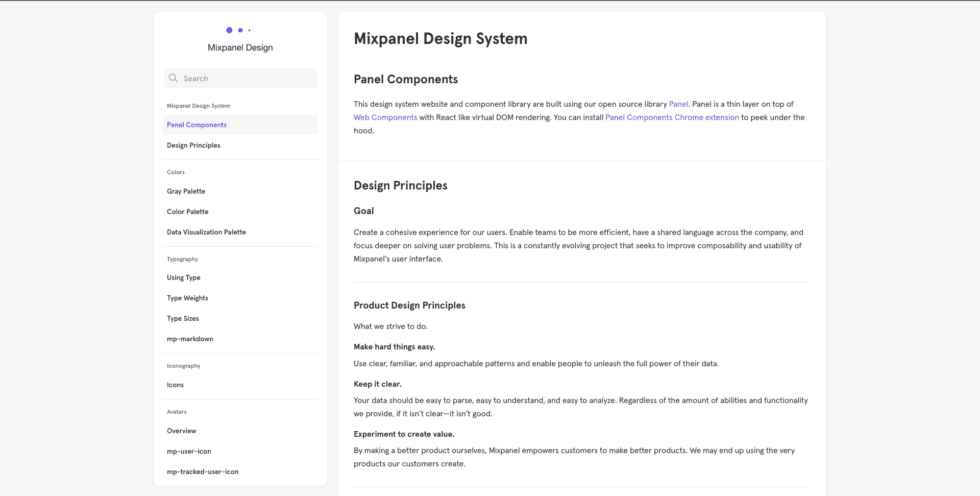980x496 pixels.
Task: Focus the Search input field
Action: pos(240,78)
